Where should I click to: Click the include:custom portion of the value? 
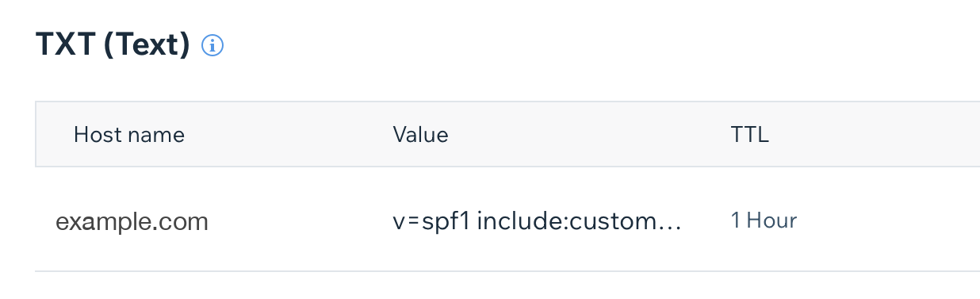click(568, 221)
